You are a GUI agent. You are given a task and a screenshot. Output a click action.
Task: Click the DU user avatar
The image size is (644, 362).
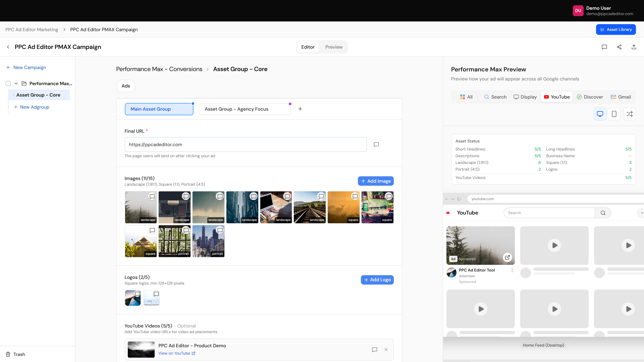(x=578, y=11)
